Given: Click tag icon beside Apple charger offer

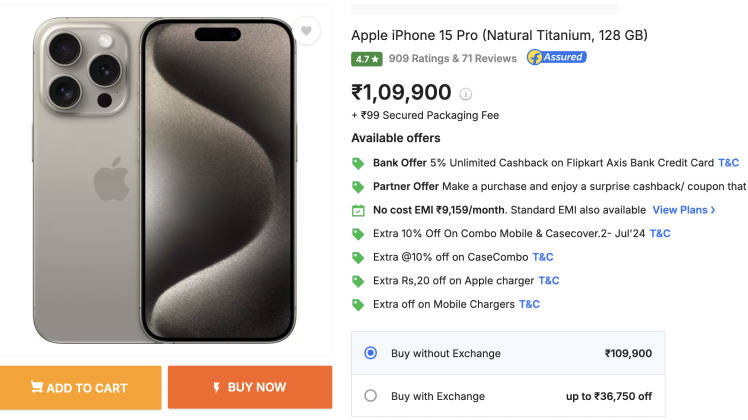Looking at the screenshot, I should click(358, 281).
